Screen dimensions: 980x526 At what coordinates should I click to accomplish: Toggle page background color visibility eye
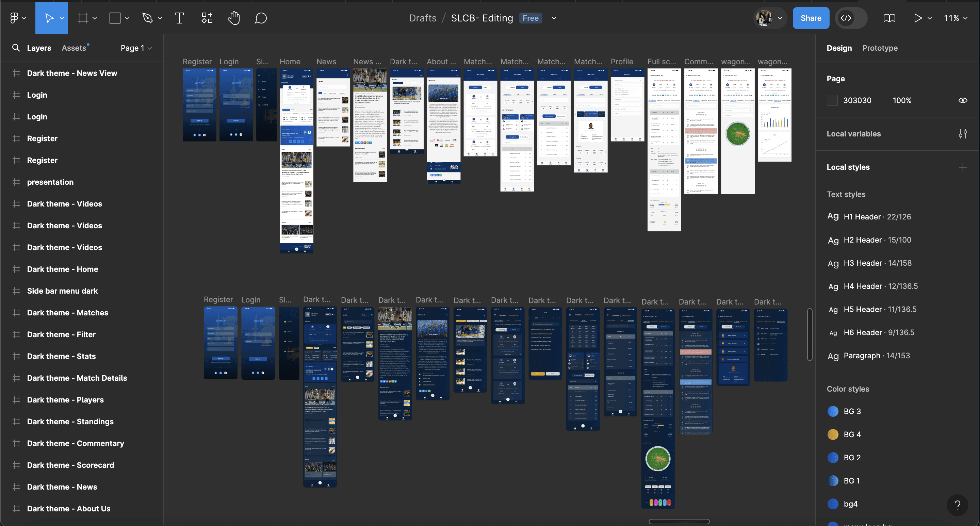pyautogui.click(x=963, y=100)
